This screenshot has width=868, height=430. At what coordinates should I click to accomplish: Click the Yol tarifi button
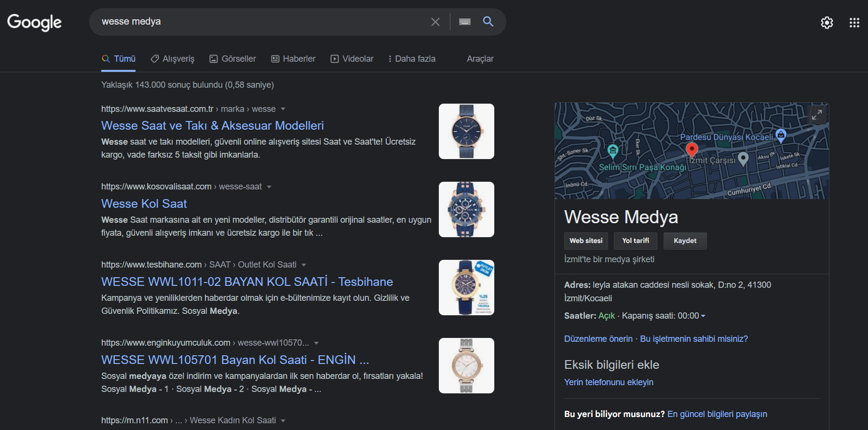tap(636, 241)
